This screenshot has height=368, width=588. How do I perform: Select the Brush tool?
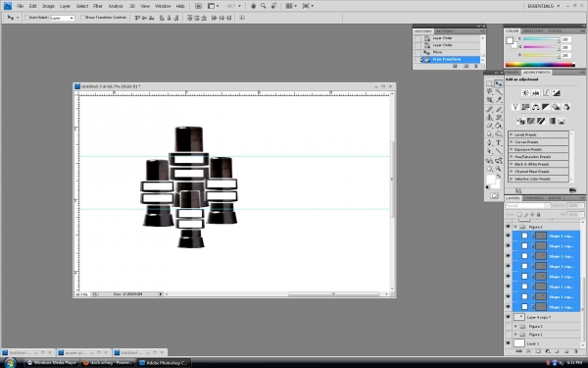[x=499, y=109]
